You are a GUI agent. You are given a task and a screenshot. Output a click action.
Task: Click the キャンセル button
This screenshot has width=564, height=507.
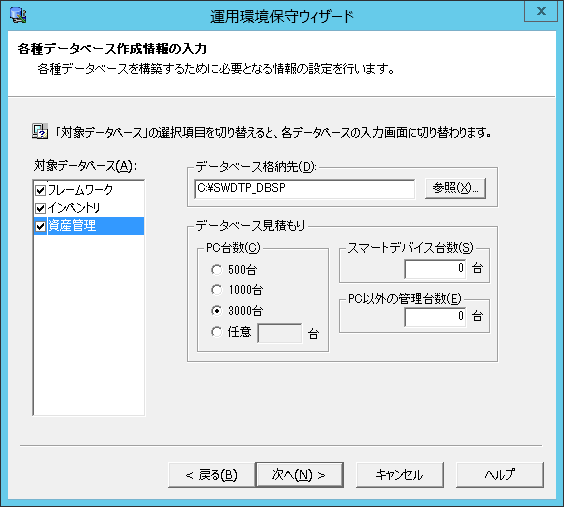[400, 475]
